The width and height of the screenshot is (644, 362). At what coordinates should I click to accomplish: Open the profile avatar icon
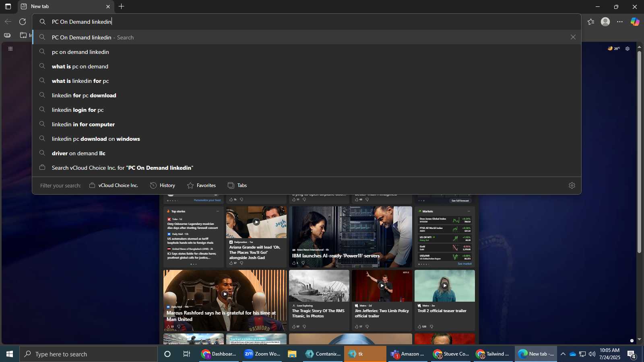(605, 22)
